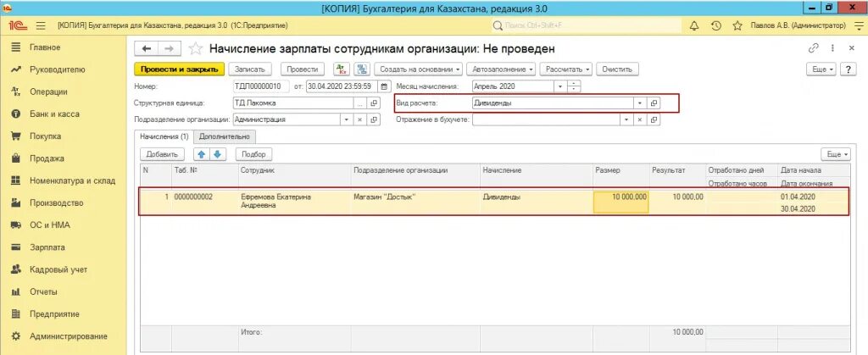Open the Отчеты section
The width and height of the screenshot is (868, 355).
44,291
